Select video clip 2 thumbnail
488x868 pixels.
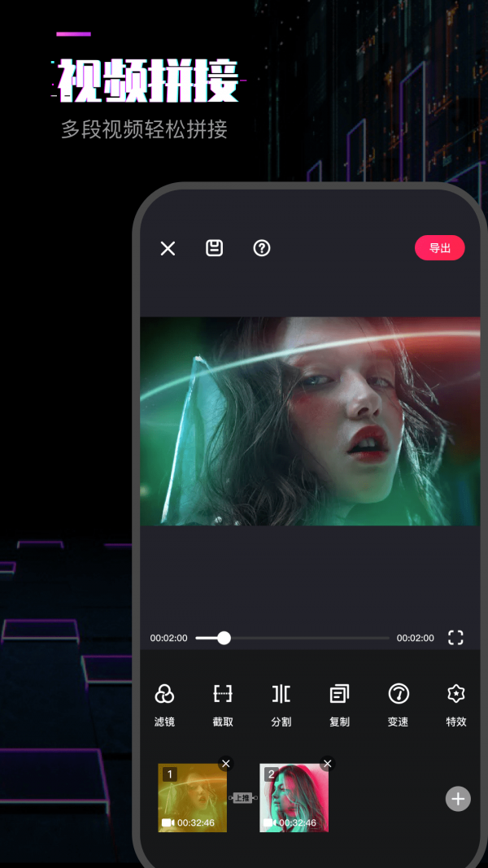[294, 799]
